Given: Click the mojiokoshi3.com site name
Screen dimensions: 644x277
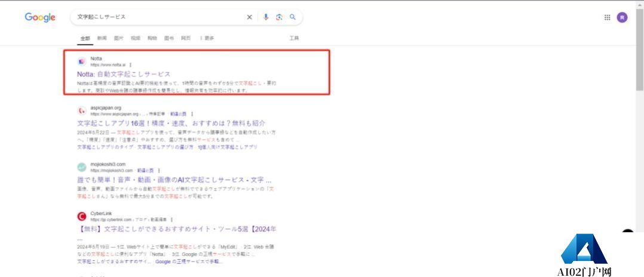Looking at the screenshot, I should (x=108, y=164).
